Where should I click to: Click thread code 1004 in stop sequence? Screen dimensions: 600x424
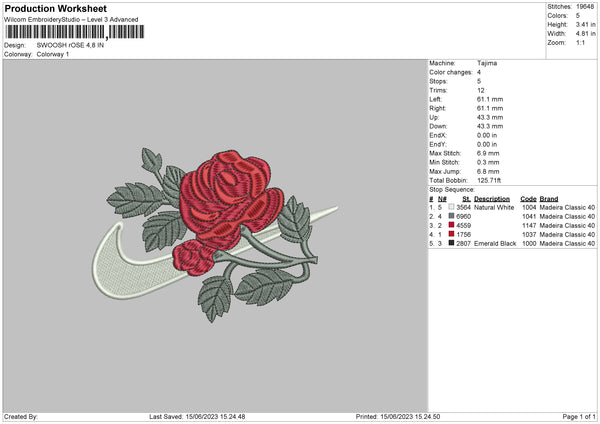(x=529, y=207)
